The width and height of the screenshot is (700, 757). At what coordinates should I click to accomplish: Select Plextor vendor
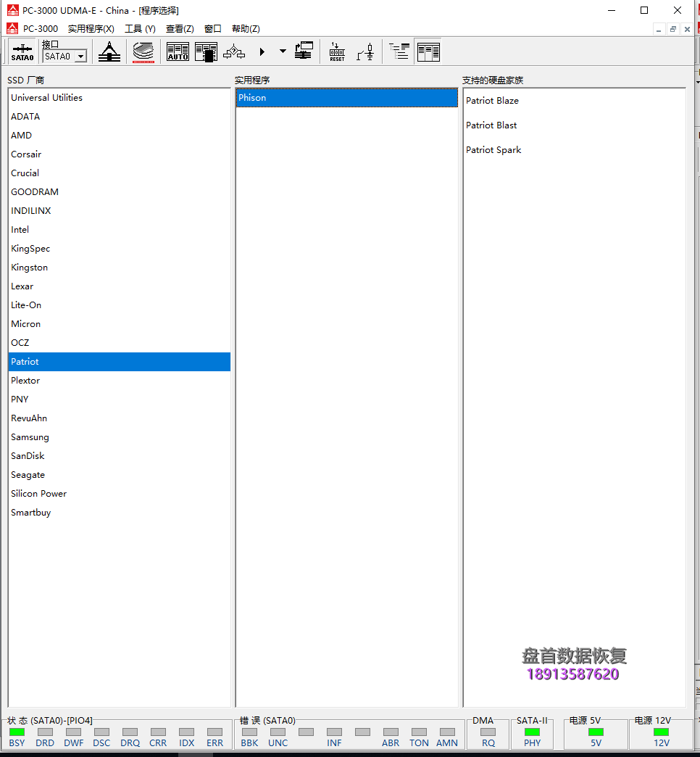tap(119, 381)
